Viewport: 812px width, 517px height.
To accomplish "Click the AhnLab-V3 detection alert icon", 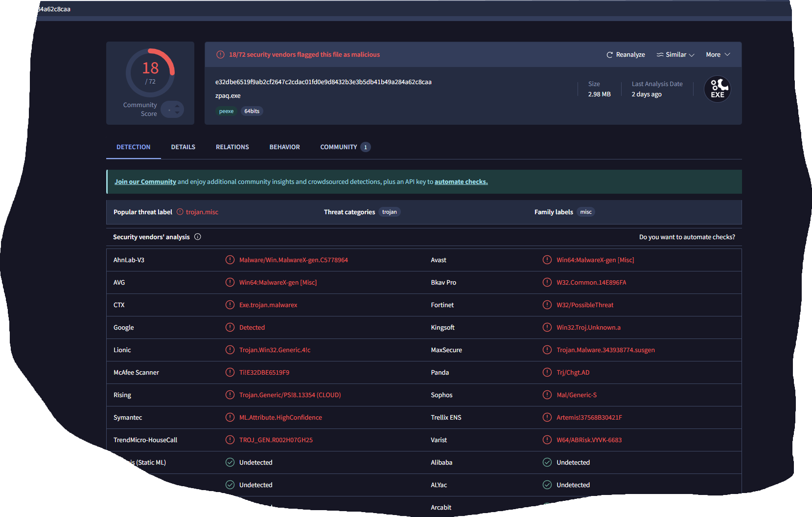I will (230, 260).
